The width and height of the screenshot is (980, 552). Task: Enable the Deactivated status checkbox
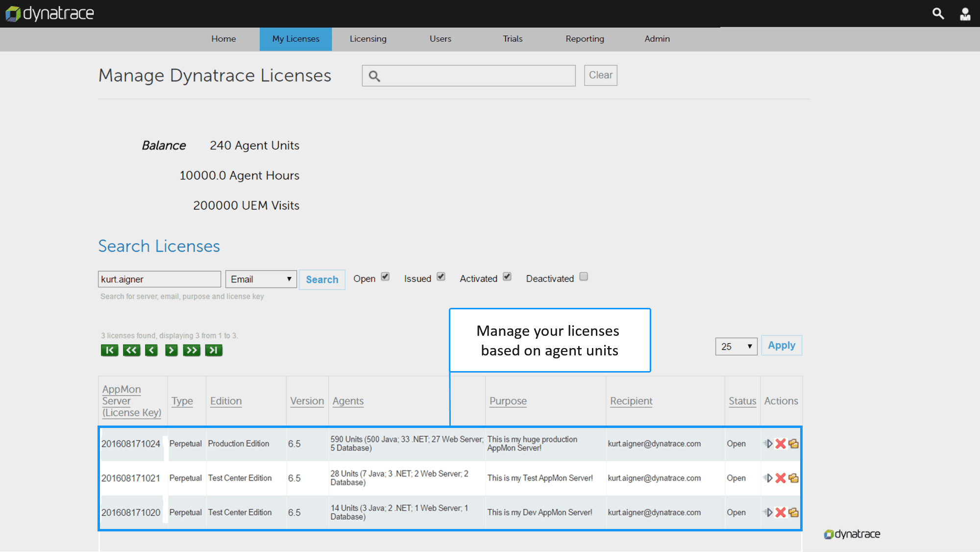click(x=584, y=276)
